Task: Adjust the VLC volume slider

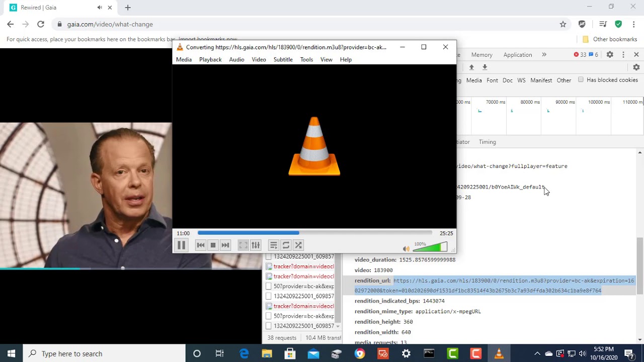Action: click(430, 247)
